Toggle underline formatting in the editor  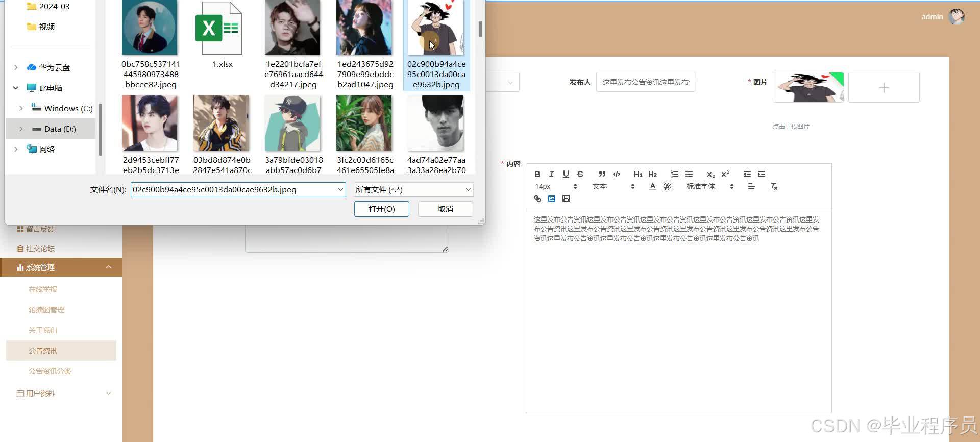click(566, 174)
